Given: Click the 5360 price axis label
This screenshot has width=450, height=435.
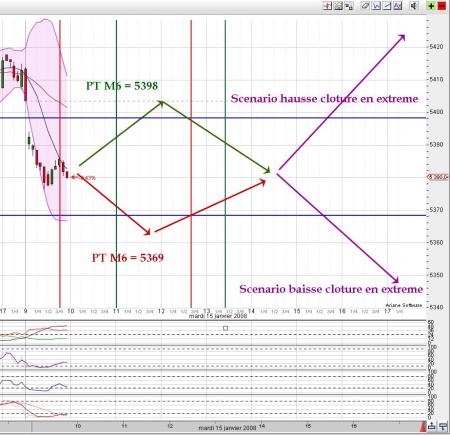Looking at the screenshot, I should click(436, 242).
